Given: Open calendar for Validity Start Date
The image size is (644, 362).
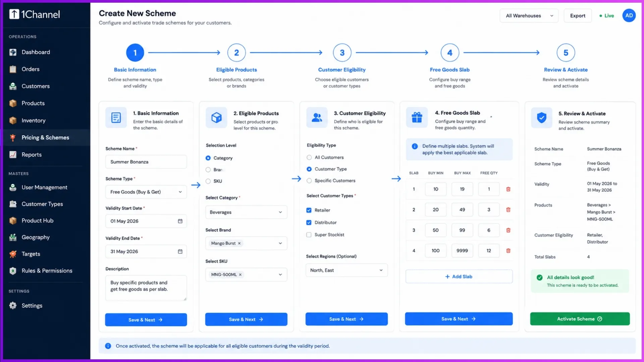Looking at the screenshot, I should click(180, 221).
